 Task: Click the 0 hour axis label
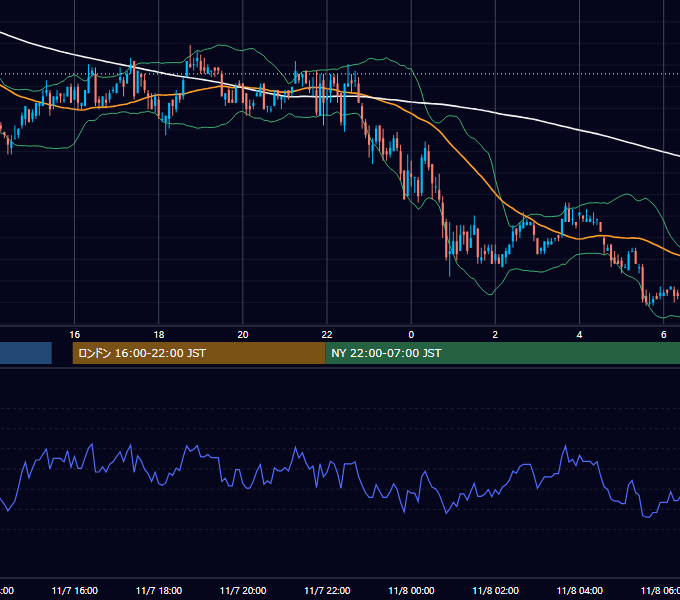[411, 335]
